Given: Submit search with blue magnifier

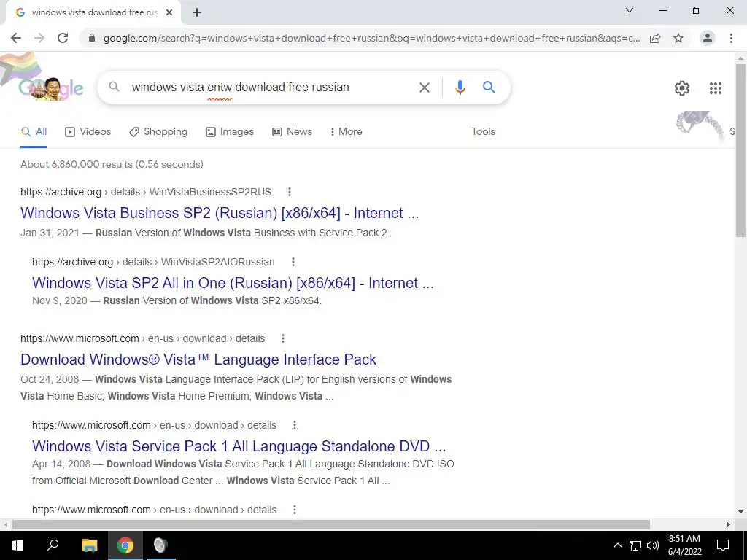Looking at the screenshot, I should (489, 87).
